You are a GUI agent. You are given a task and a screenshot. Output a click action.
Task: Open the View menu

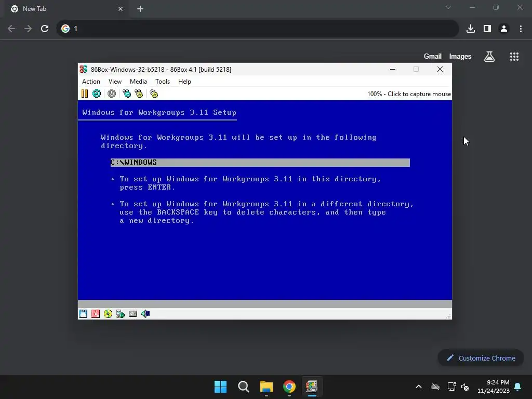[115, 82]
